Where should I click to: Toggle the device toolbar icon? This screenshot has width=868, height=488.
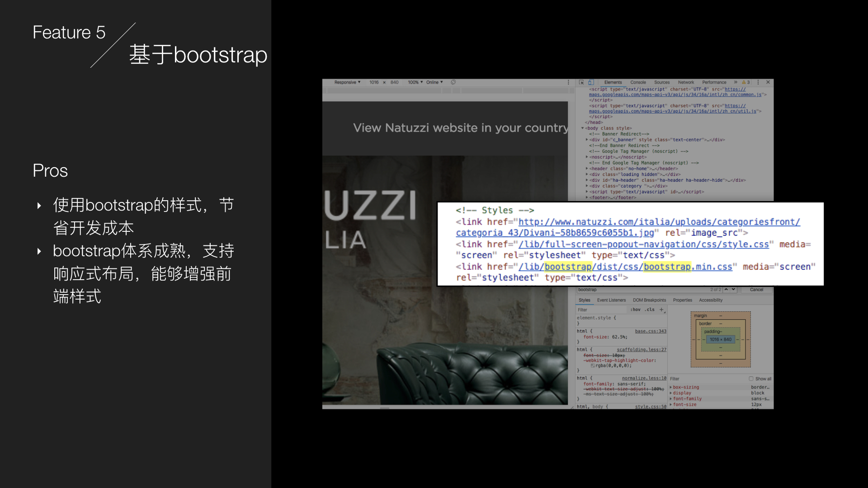coord(590,82)
